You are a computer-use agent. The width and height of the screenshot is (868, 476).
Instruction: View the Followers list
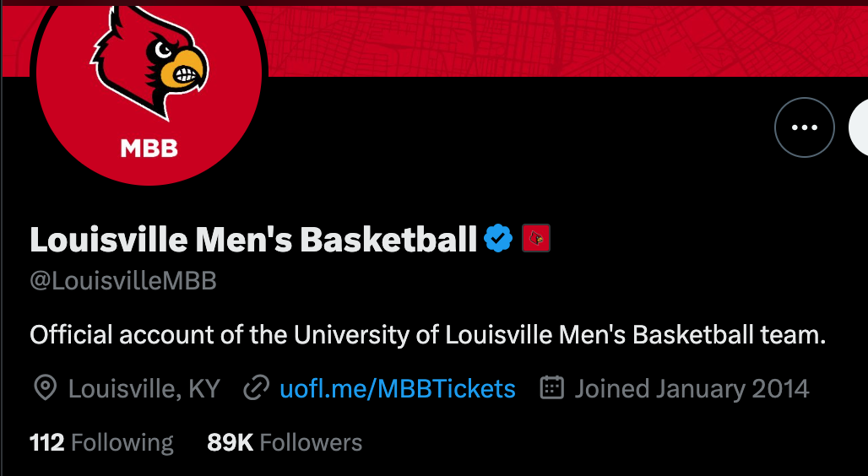(x=311, y=442)
